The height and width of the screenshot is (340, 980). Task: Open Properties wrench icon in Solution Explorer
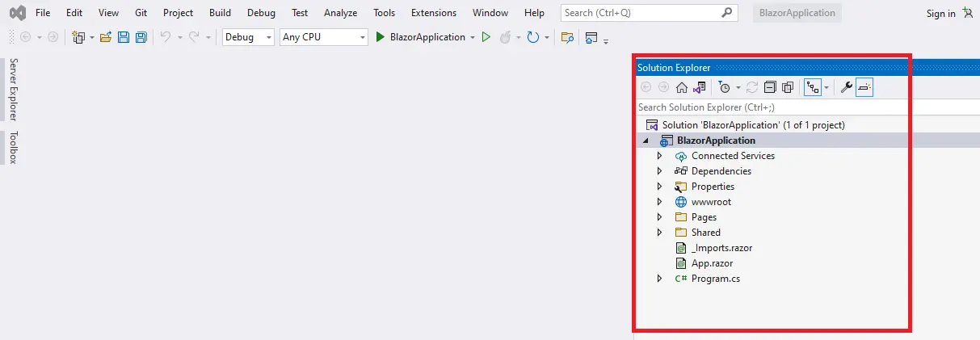click(x=847, y=87)
